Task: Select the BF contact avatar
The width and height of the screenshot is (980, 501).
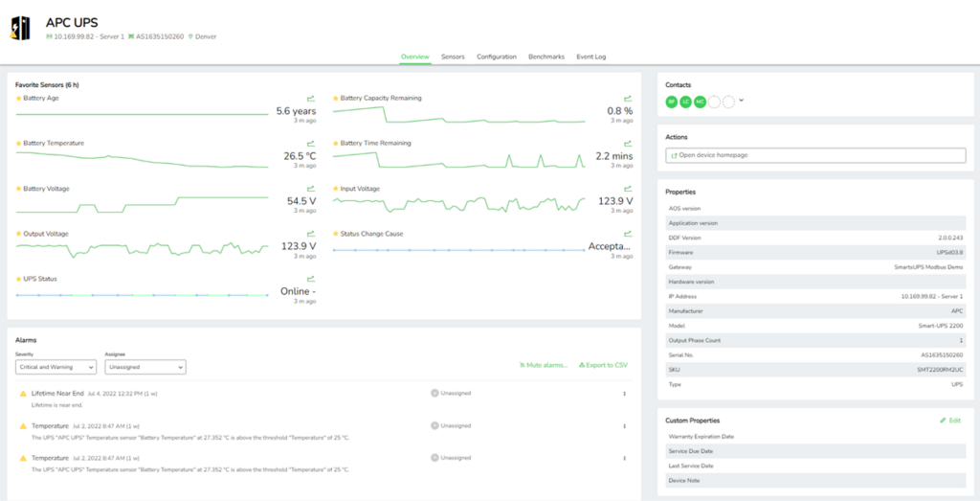Action: [671, 102]
